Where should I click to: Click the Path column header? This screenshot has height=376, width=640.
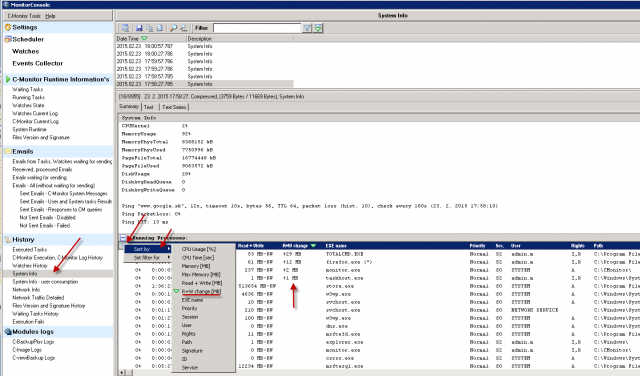598,246
